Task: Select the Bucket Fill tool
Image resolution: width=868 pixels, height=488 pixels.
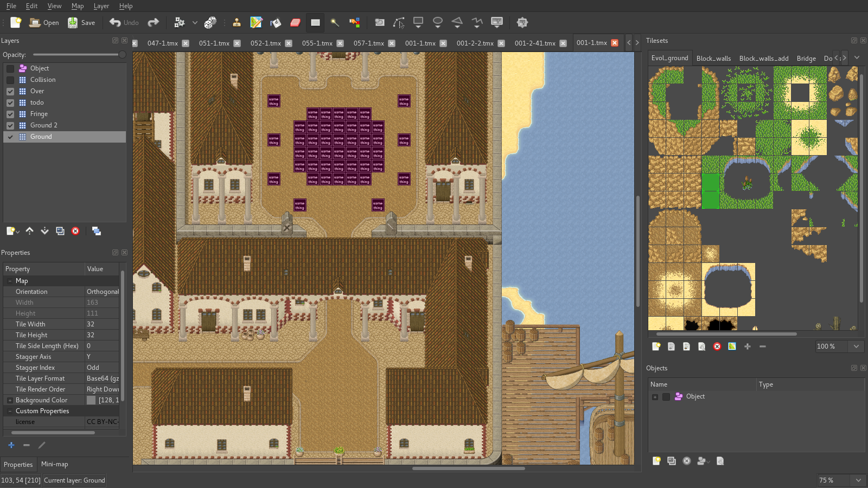Action: (x=276, y=22)
